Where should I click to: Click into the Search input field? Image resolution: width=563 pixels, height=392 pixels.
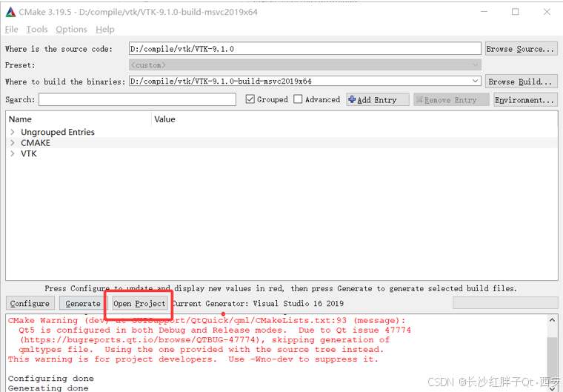coord(137,99)
